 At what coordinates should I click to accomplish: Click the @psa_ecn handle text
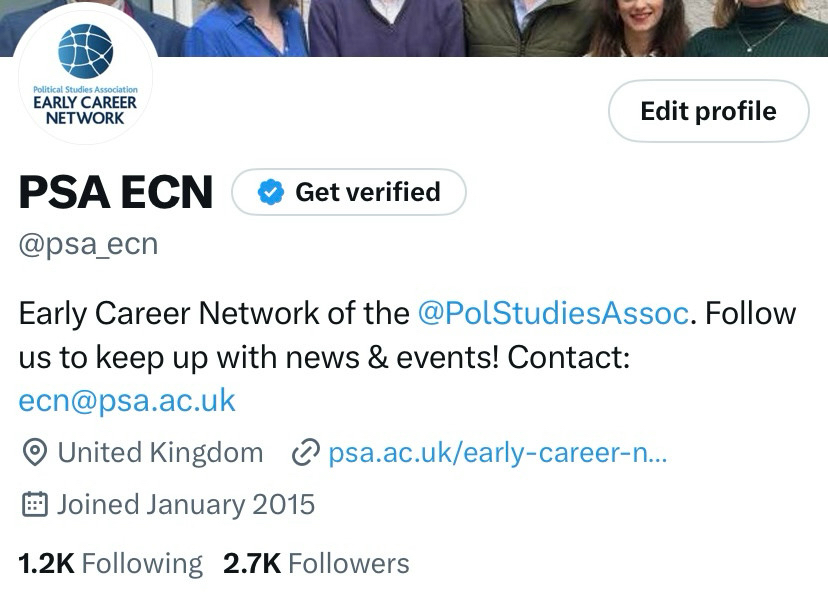[x=88, y=244]
